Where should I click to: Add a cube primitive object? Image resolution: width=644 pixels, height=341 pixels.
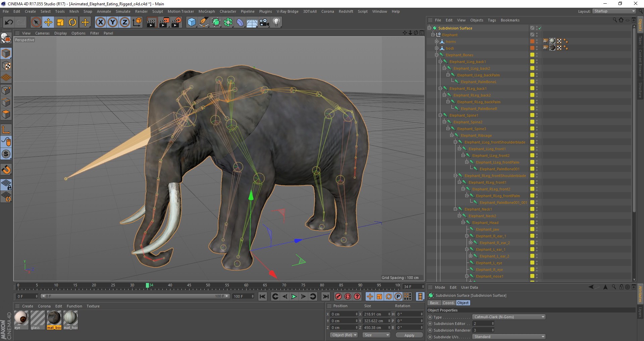(x=192, y=22)
